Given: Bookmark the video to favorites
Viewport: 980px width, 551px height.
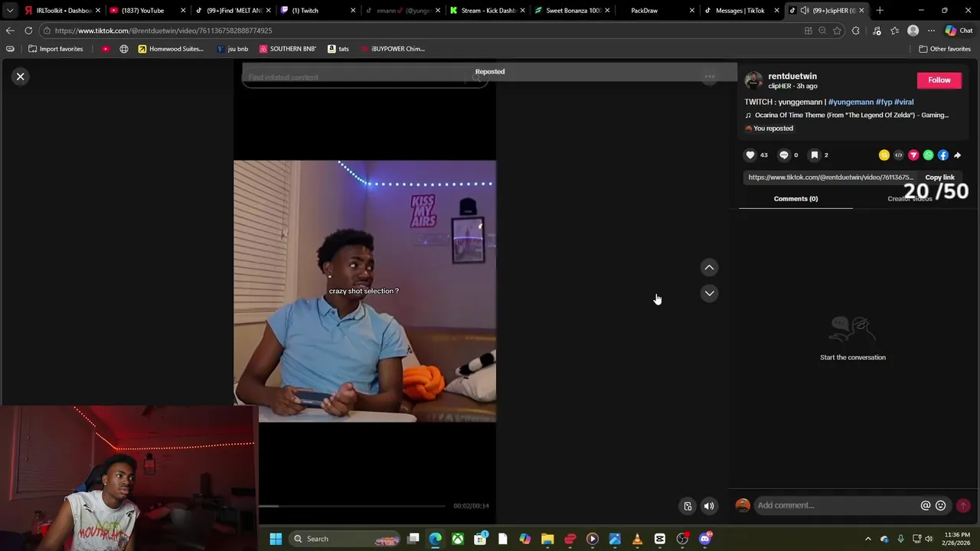Looking at the screenshot, I should [x=815, y=155].
